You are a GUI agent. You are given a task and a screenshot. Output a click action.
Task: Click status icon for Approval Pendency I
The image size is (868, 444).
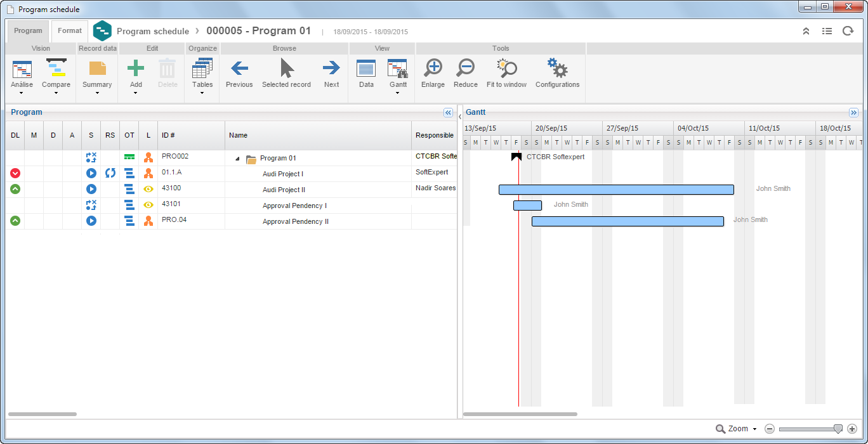(x=91, y=204)
